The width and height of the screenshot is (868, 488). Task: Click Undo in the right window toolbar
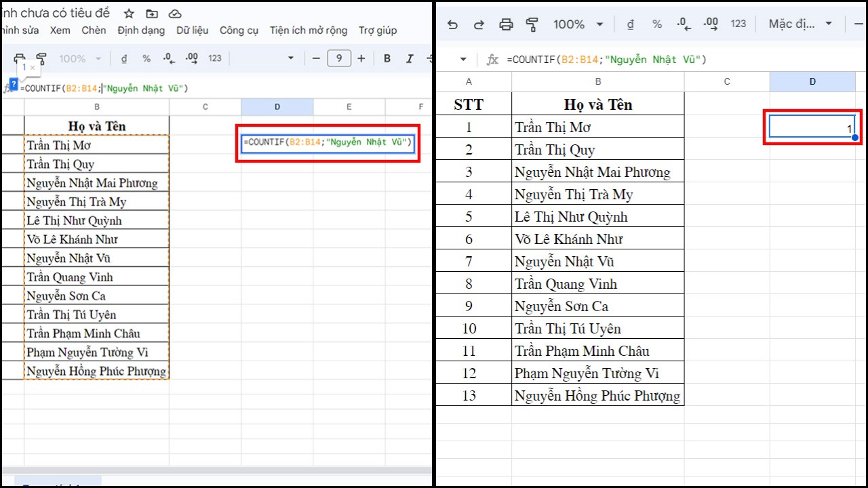point(453,24)
